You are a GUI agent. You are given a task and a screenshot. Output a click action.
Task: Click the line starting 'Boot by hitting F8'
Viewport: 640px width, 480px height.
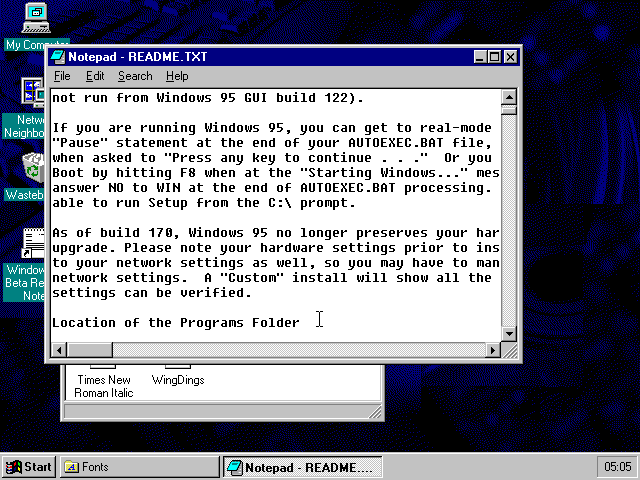coord(276,173)
